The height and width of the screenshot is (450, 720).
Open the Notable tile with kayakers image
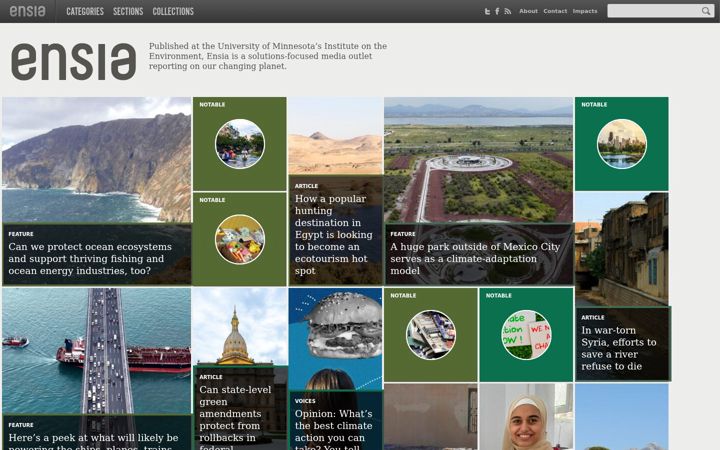(x=240, y=144)
